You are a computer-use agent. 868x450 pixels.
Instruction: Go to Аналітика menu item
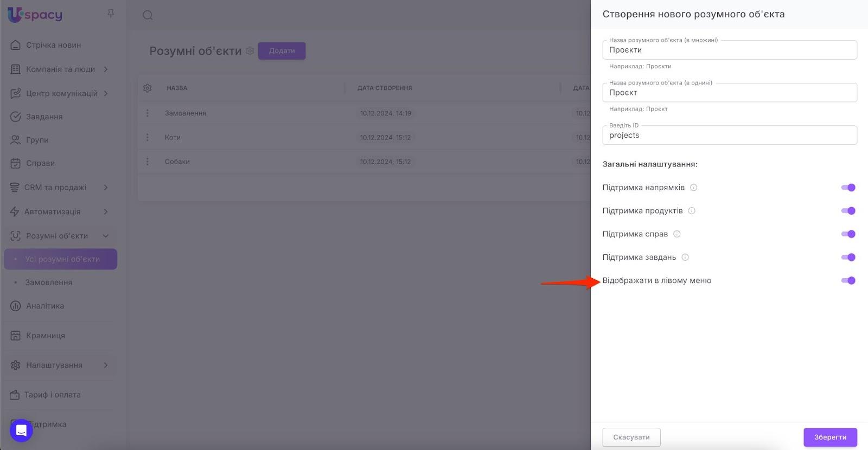(x=45, y=306)
